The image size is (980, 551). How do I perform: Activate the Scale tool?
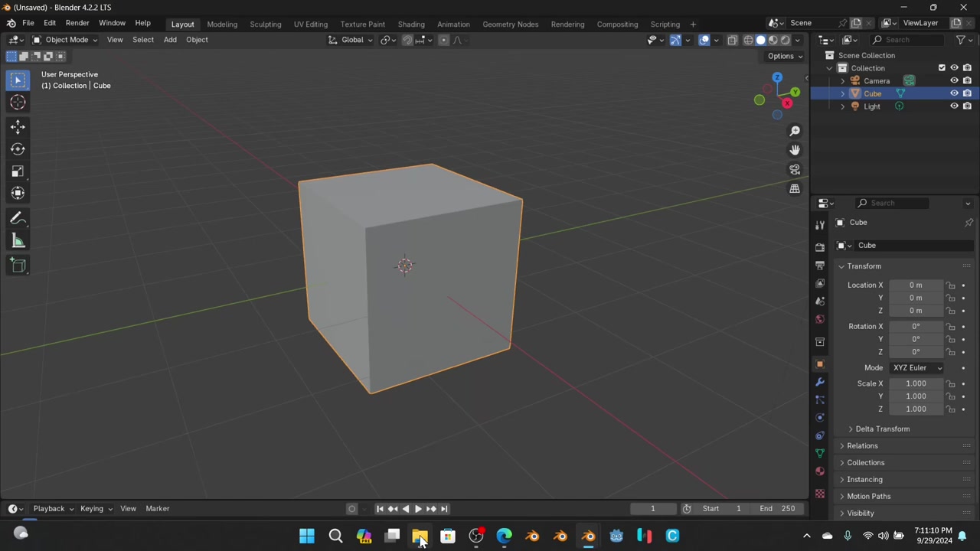(18, 171)
